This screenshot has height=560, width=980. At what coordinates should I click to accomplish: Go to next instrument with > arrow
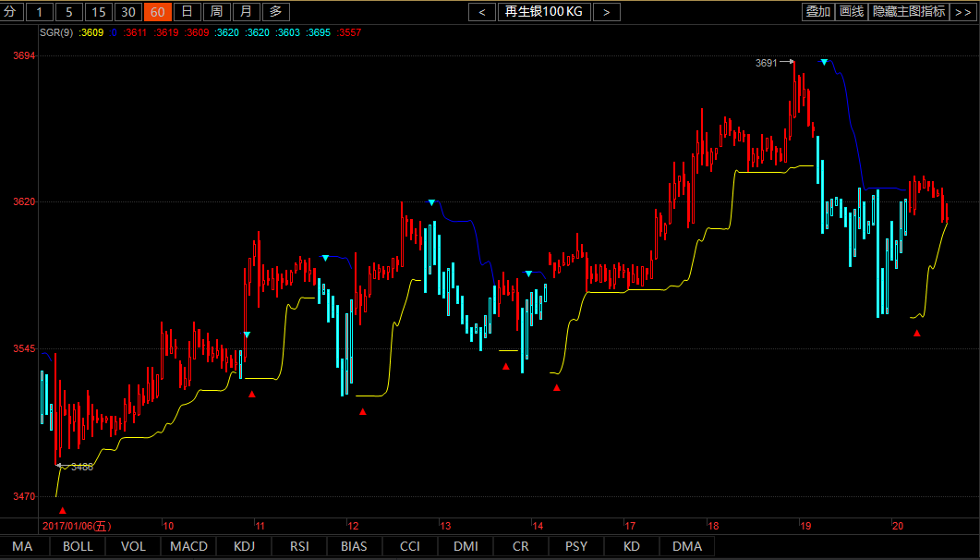pyautogui.click(x=606, y=12)
